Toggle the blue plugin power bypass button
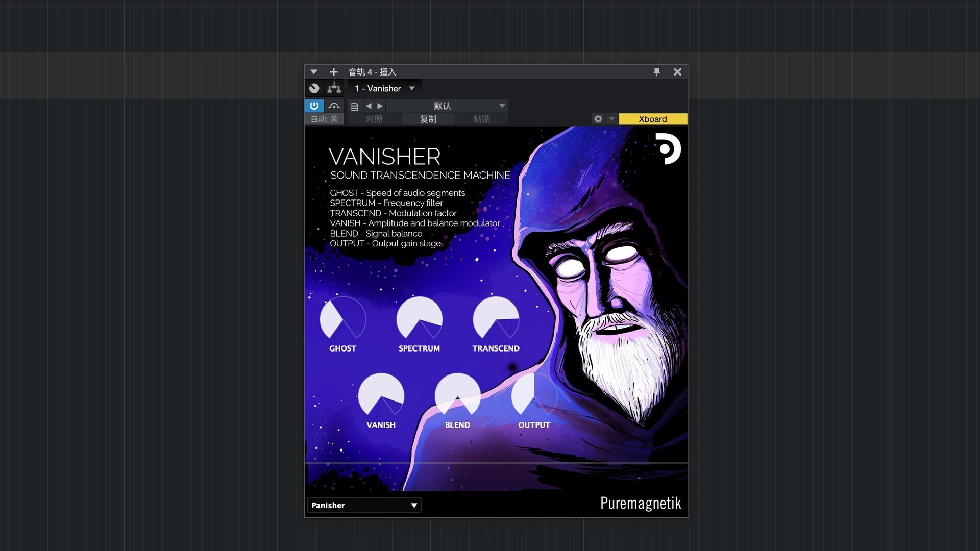The width and height of the screenshot is (980, 551). [314, 106]
